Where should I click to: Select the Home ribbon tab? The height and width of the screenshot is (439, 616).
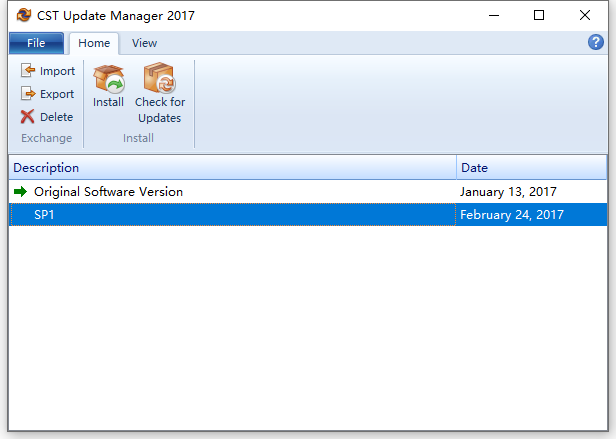(x=94, y=43)
